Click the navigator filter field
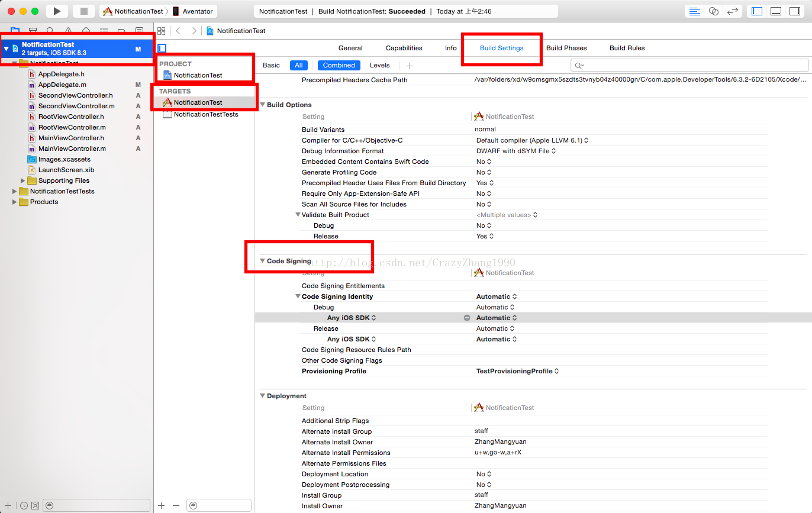The width and height of the screenshot is (812, 513). click(96, 505)
